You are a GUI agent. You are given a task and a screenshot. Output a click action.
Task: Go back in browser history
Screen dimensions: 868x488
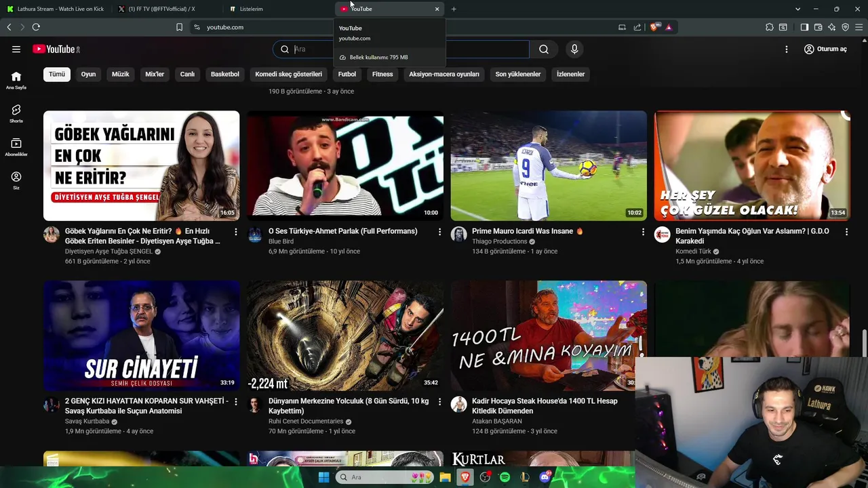point(9,27)
